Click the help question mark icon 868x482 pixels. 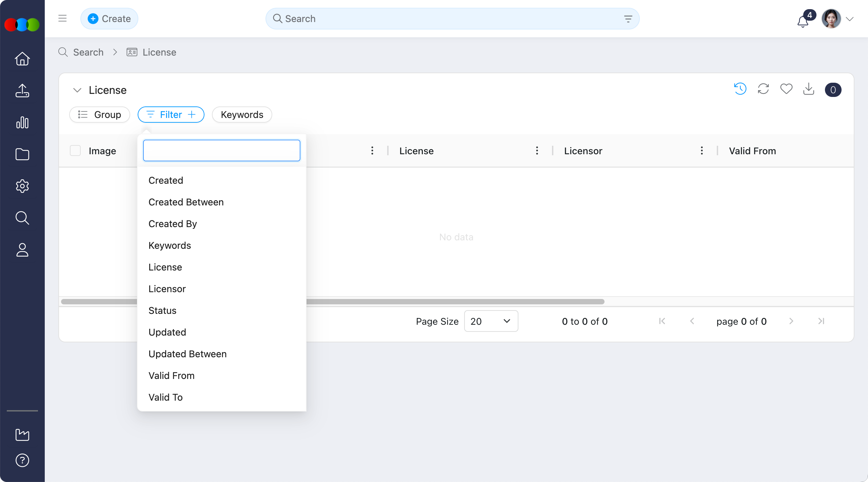click(22, 460)
